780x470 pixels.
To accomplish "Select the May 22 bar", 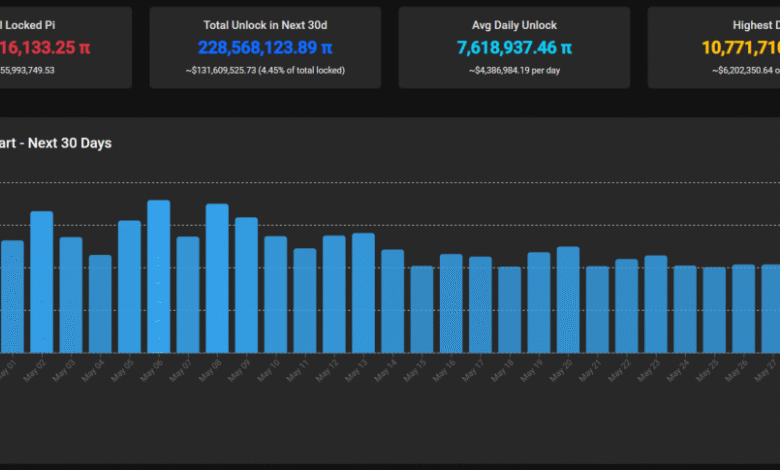I will [627, 306].
